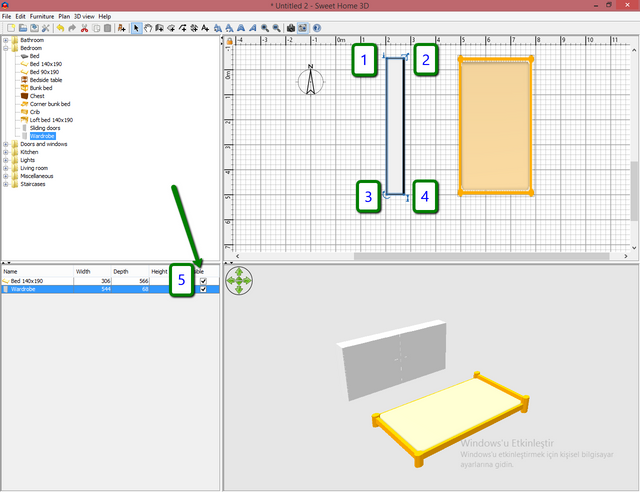Uncheck visible box for Bed 140x190
Image resolution: width=640 pixels, height=492 pixels.
[x=203, y=281]
